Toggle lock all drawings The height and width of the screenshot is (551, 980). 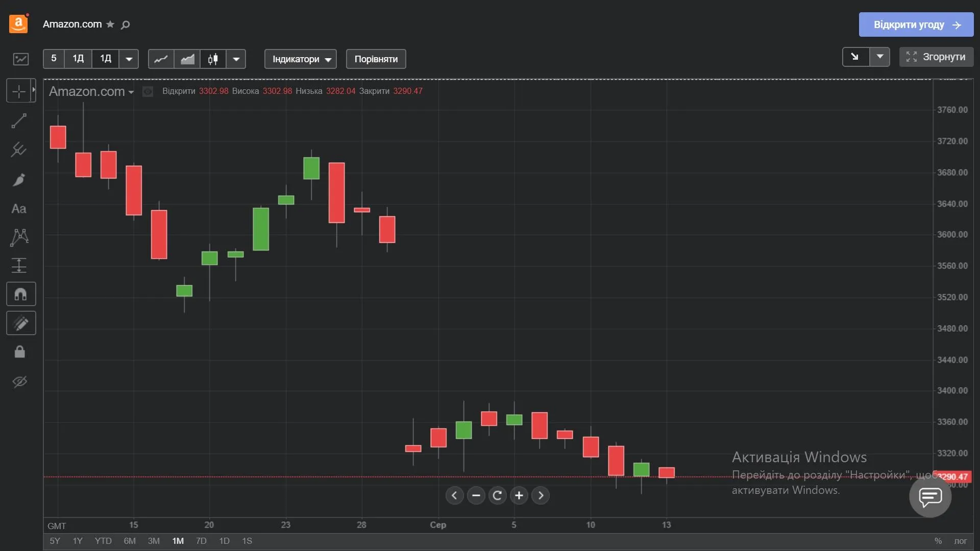tap(19, 352)
